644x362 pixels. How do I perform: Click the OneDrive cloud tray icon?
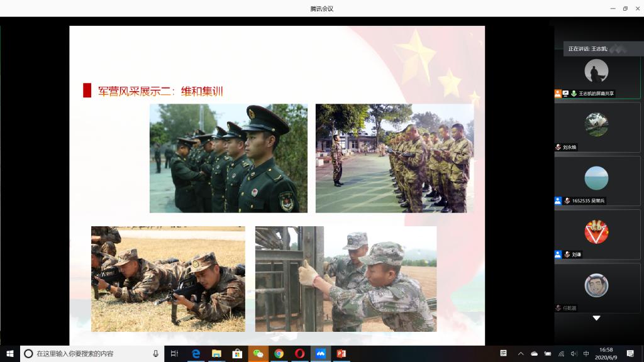[535, 354]
